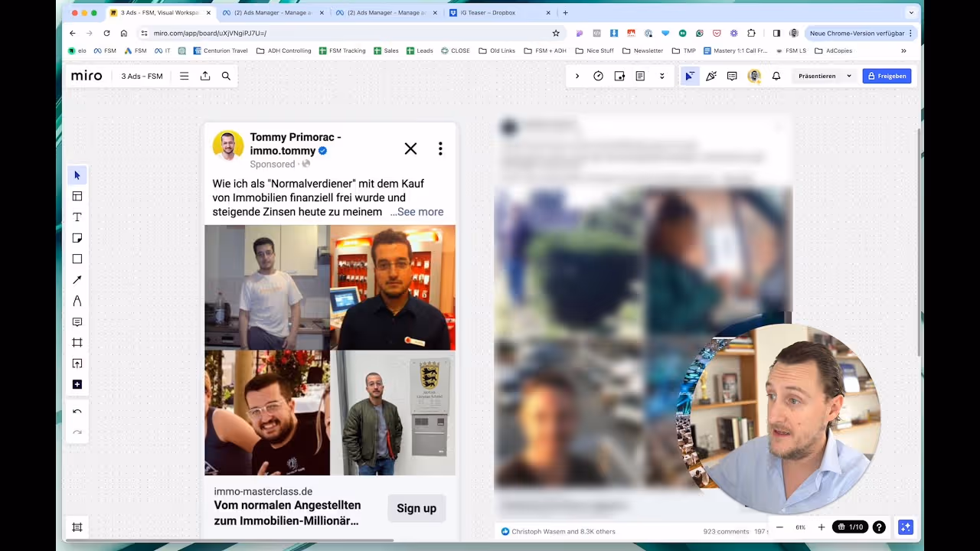Click See more in the ad text
Screen dimensions: 980x551
420,212
